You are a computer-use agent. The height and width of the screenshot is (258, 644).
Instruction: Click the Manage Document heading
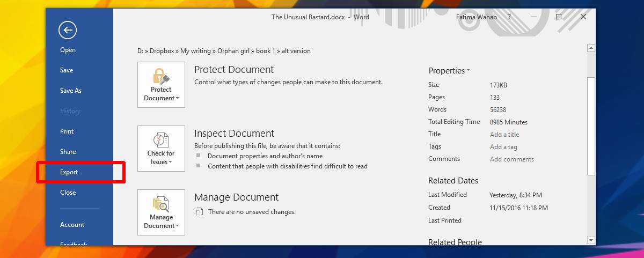click(236, 197)
